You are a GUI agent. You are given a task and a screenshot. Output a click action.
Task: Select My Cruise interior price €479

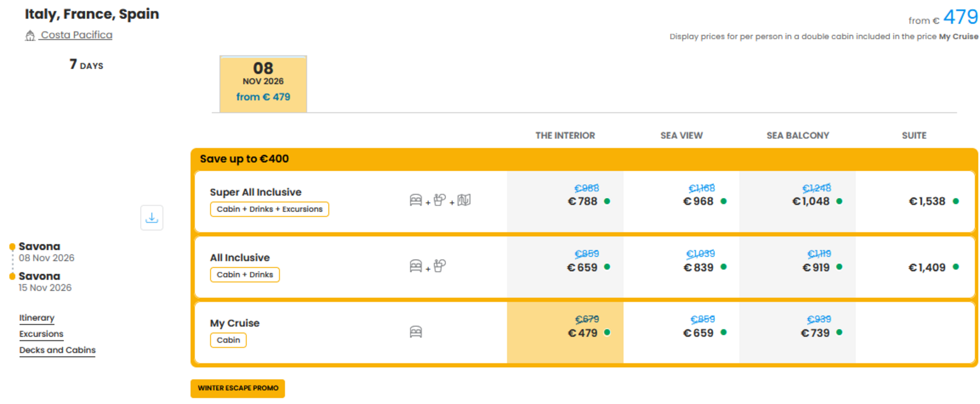583,333
